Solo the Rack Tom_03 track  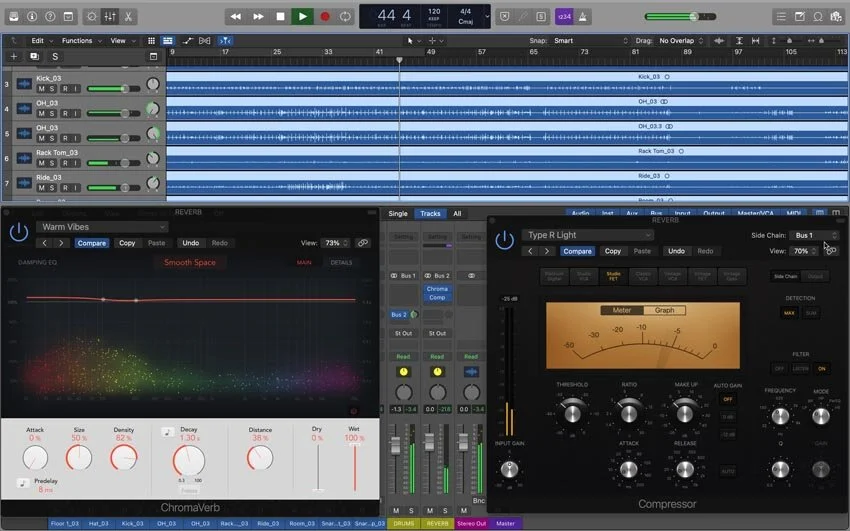(52, 163)
